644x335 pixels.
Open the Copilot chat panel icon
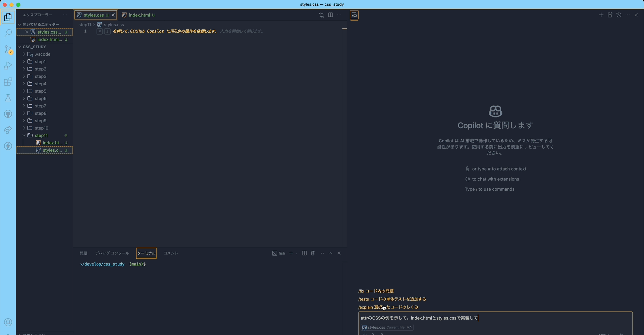(x=354, y=15)
